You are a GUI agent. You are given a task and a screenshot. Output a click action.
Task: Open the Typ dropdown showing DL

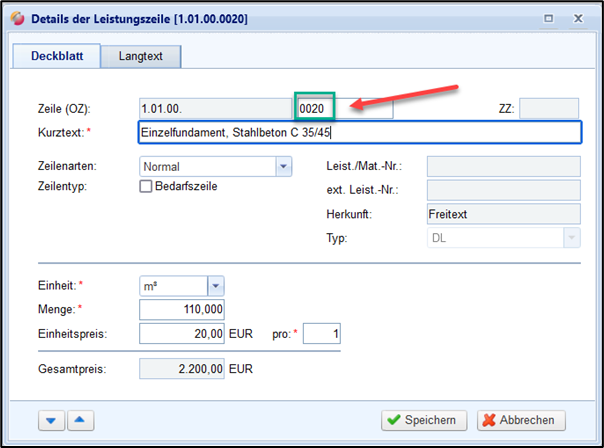(x=571, y=238)
